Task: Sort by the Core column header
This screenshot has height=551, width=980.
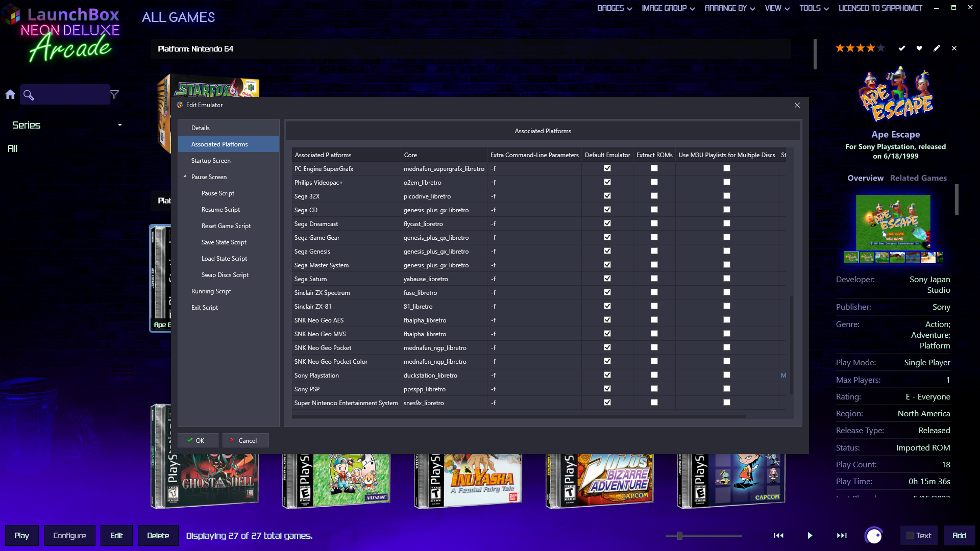Action: click(x=444, y=155)
